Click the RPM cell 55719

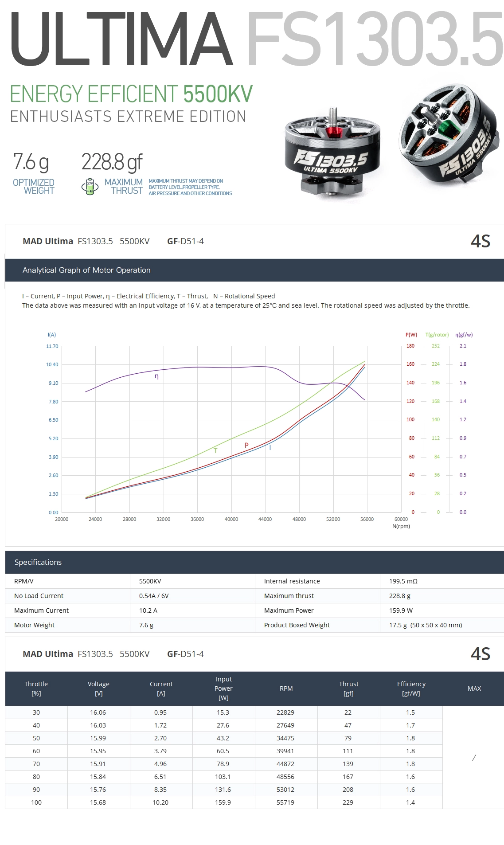point(285,802)
